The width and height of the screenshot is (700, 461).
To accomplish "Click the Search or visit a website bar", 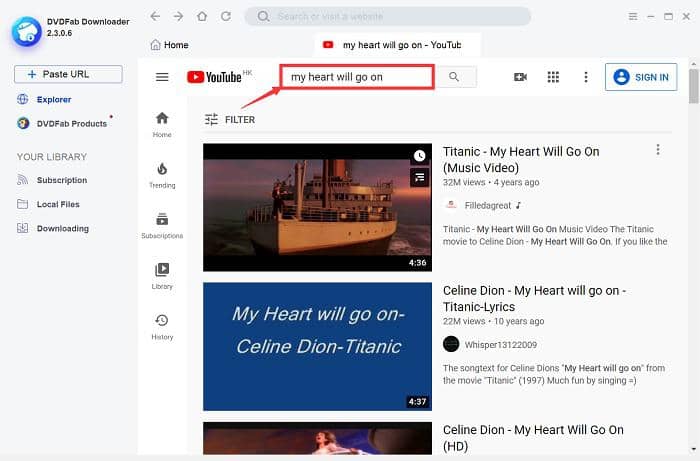I will 388,17.
